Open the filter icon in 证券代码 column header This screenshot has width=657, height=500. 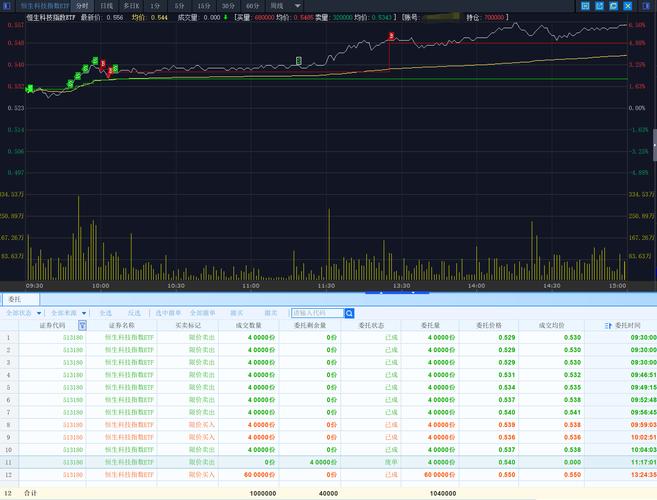(x=82, y=325)
